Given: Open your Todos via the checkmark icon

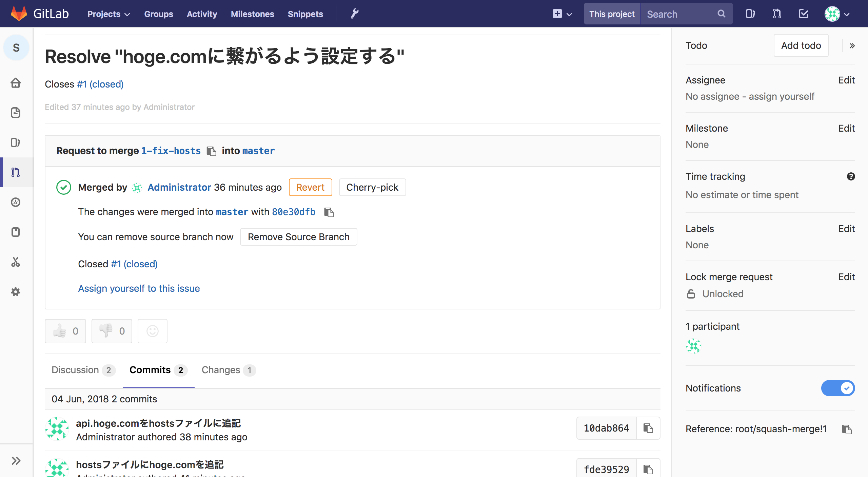Looking at the screenshot, I should tap(803, 14).
